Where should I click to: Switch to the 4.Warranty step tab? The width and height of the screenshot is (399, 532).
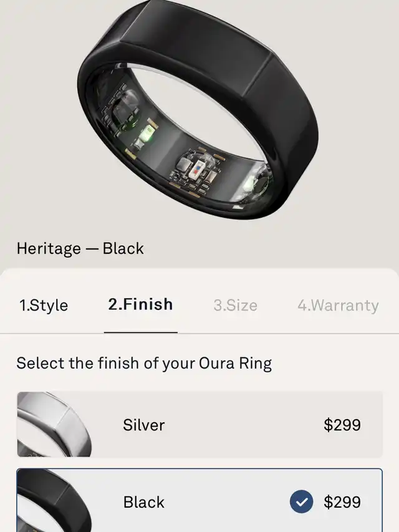click(x=339, y=305)
